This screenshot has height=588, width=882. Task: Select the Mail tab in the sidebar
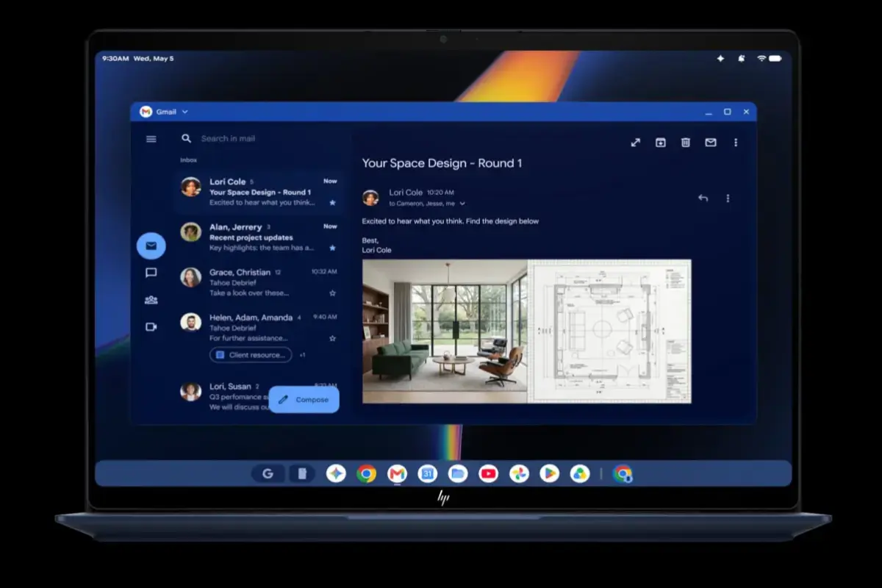tap(151, 245)
